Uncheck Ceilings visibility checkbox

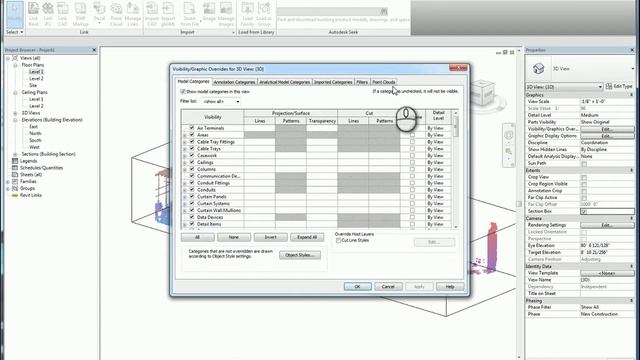click(192, 162)
